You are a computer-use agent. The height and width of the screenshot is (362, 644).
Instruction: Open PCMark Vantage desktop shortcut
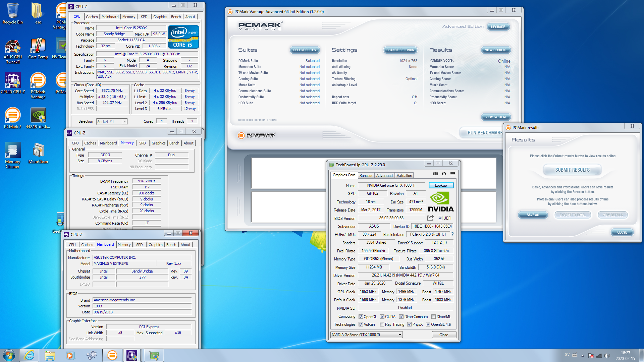[x=38, y=86]
